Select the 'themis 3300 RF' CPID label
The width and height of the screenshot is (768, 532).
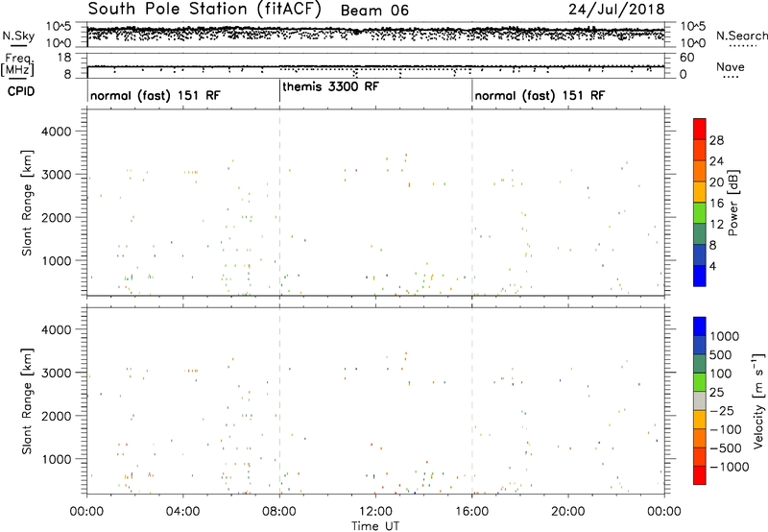pyautogui.click(x=330, y=86)
